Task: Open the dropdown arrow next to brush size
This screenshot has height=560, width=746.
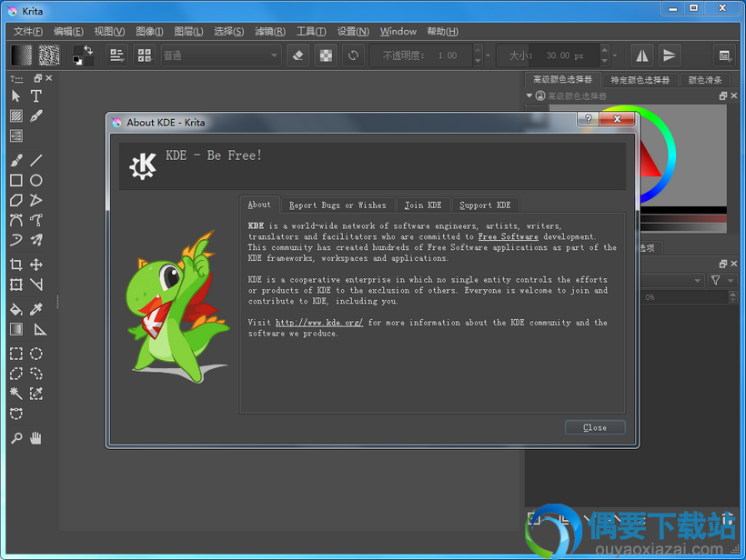Action: point(615,55)
